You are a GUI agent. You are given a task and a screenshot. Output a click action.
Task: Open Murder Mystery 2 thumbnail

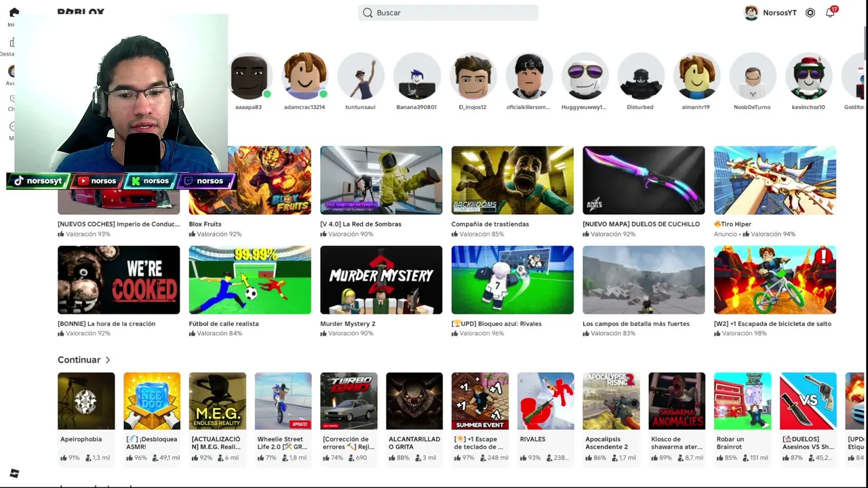coord(381,280)
